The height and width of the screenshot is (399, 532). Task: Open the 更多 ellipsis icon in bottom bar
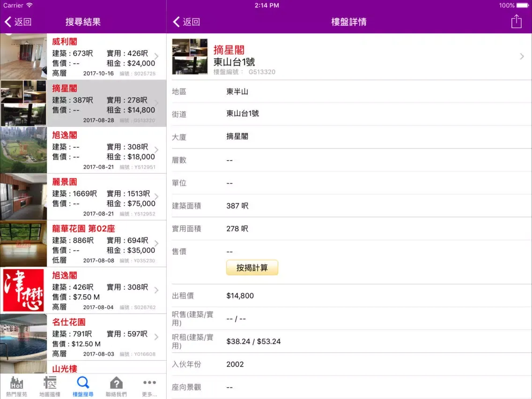[x=149, y=383]
